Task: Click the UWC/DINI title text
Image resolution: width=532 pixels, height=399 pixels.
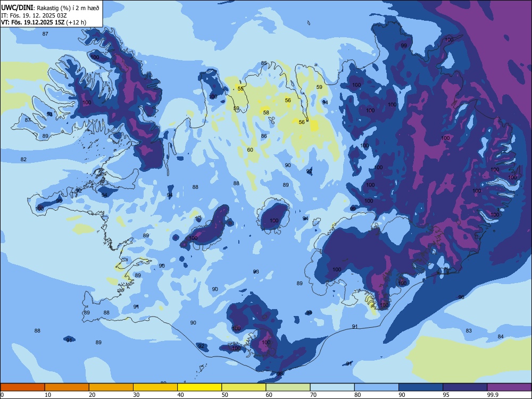Action: [x=17, y=8]
